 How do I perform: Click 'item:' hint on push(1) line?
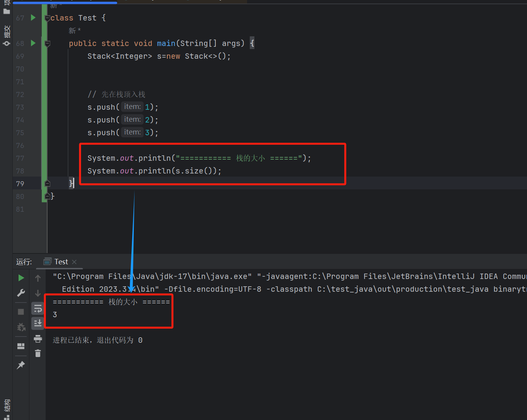[132, 107]
